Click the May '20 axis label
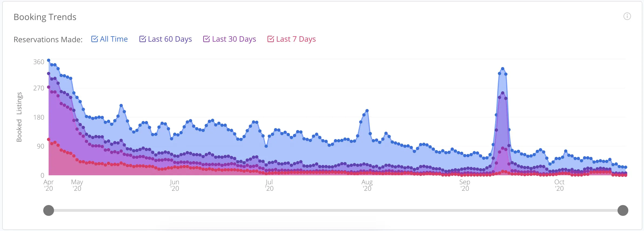Image resolution: width=644 pixels, height=231 pixels. pyautogui.click(x=77, y=185)
